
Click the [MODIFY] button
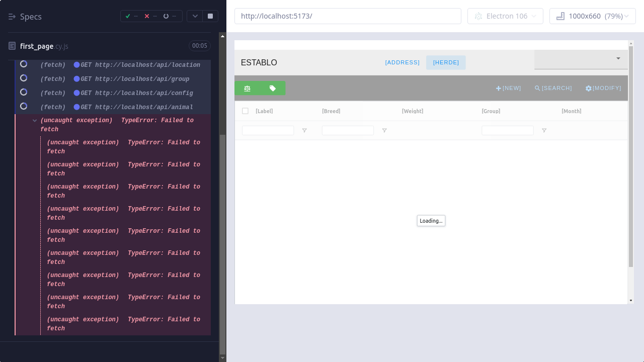(x=603, y=88)
